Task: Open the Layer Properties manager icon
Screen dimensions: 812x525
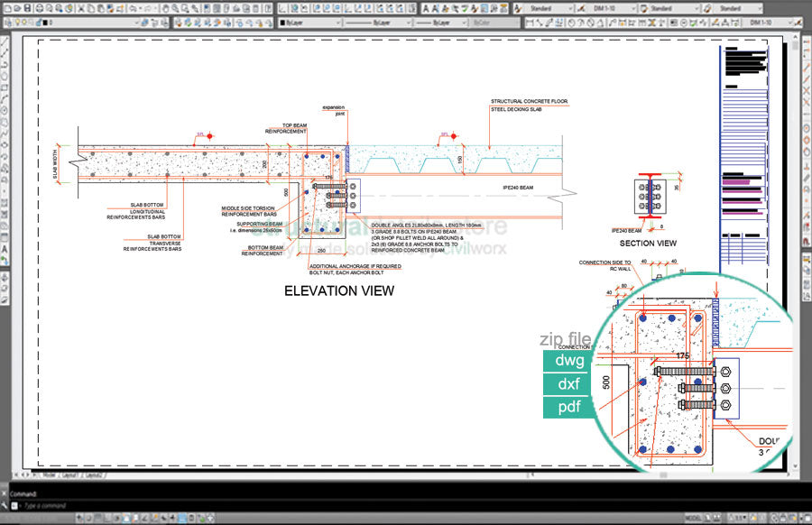Action: click(x=7, y=23)
